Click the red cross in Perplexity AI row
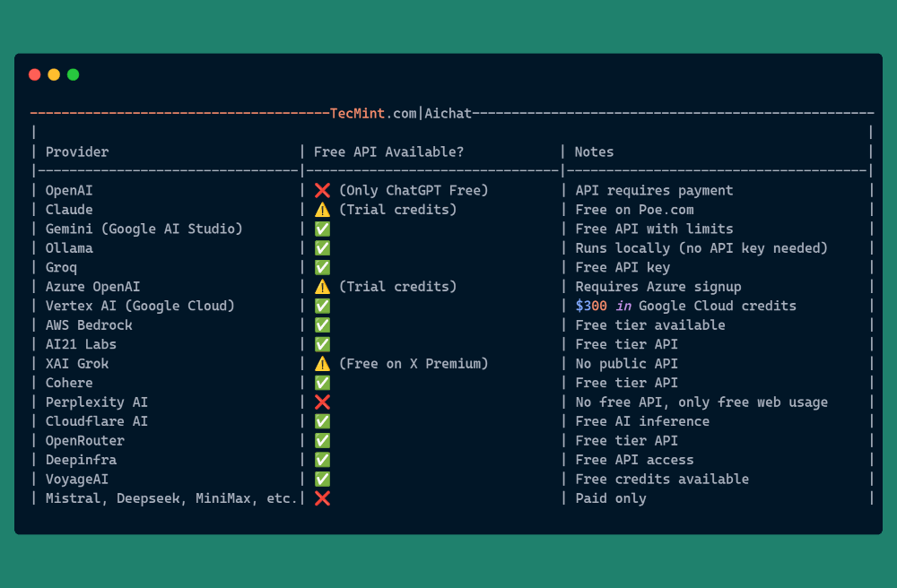The width and height of the screenshot is (897, 588). [x=322, y=402]
